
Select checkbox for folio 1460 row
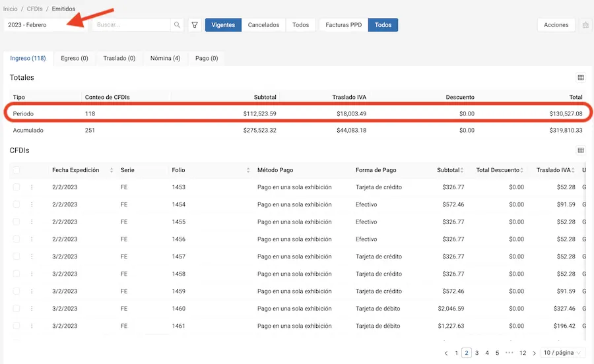click(x=16, y=309)
